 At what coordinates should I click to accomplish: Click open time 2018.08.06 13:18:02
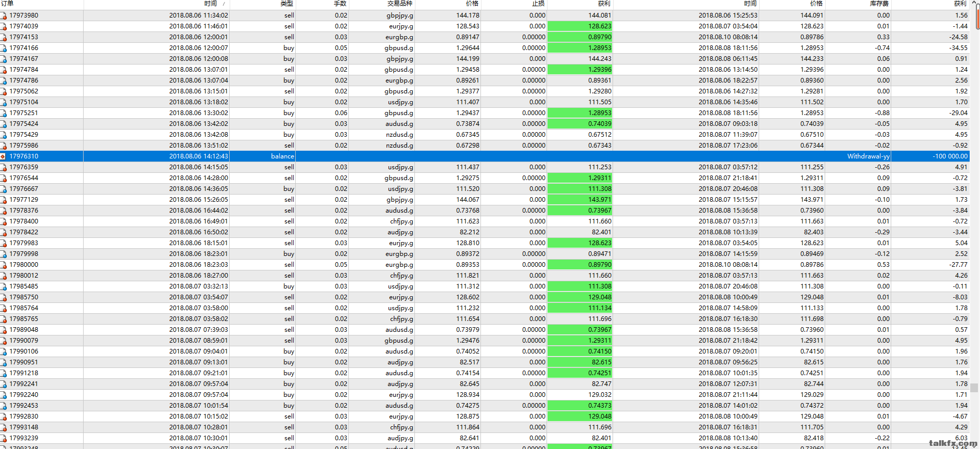tap(199, 102)
